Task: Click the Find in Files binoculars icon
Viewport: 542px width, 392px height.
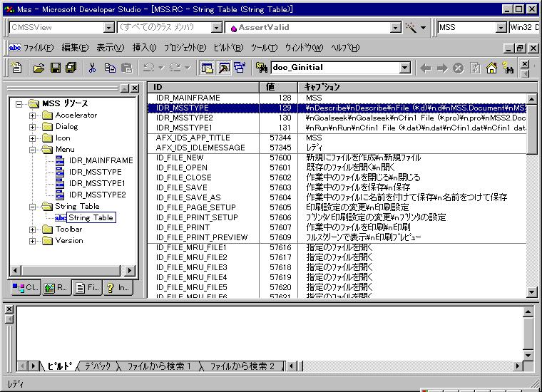Action: [262, 68]
